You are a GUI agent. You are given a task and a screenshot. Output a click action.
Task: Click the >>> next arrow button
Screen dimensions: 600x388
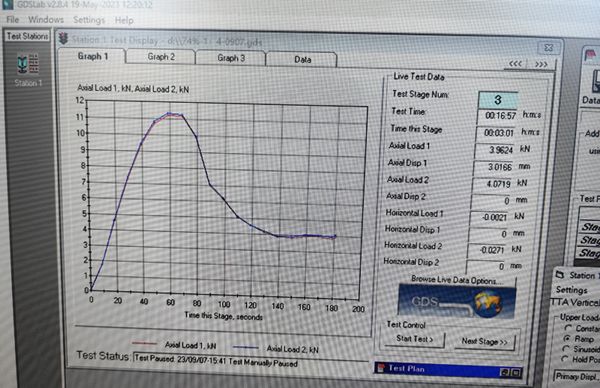[x=541, y=64]
